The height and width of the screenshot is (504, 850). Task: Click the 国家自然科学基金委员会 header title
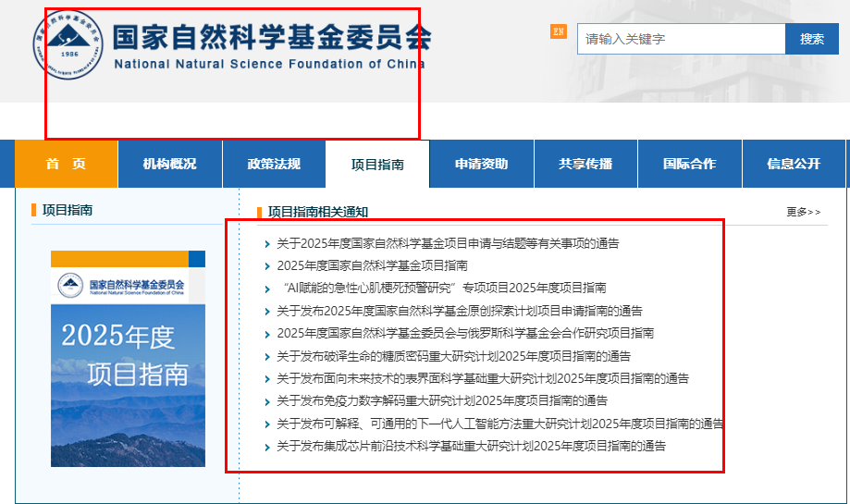[x=272, y=37]
